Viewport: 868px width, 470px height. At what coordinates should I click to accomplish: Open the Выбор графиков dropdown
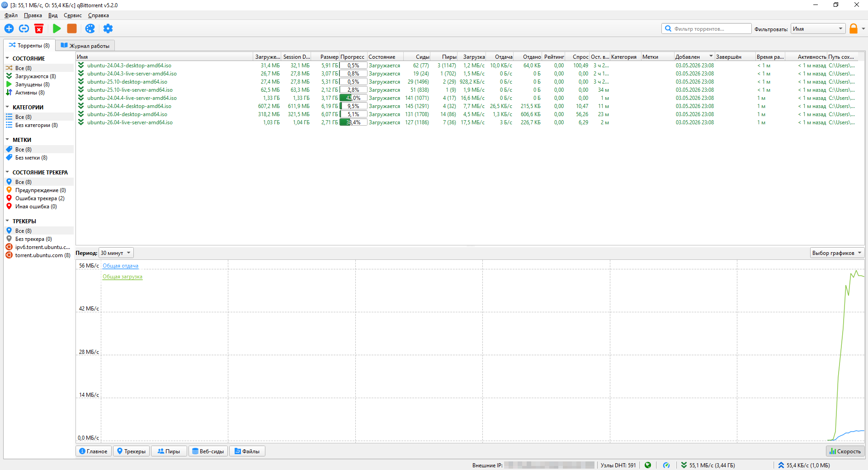point(837,253)
